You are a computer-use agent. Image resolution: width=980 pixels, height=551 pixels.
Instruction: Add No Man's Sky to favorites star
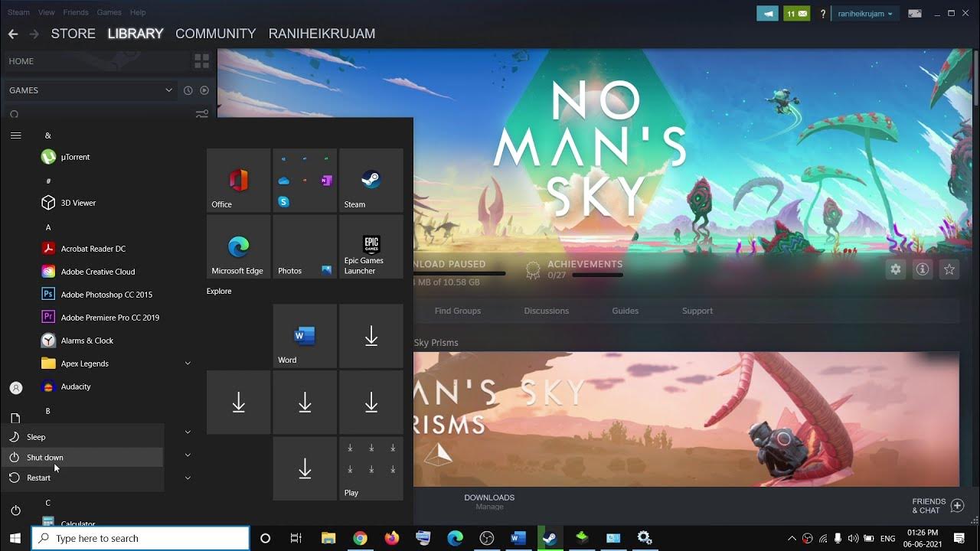949,269
